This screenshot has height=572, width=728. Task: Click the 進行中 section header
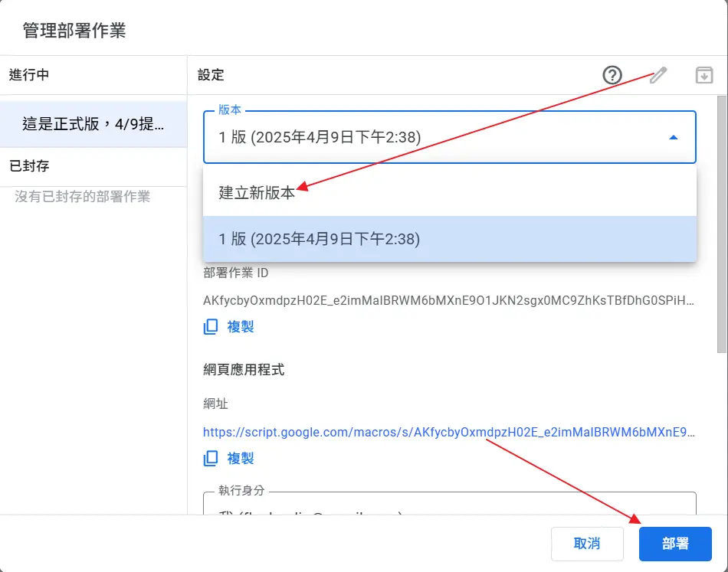29,75
